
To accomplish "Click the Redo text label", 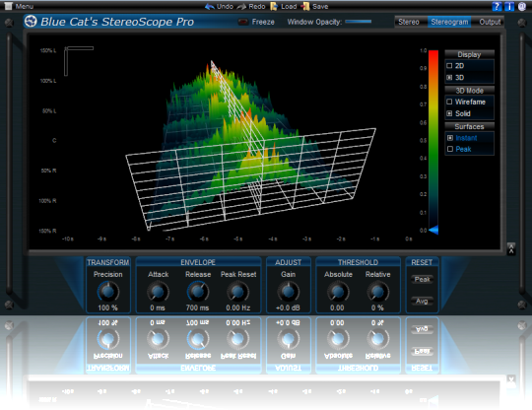I will pos(257,7).
